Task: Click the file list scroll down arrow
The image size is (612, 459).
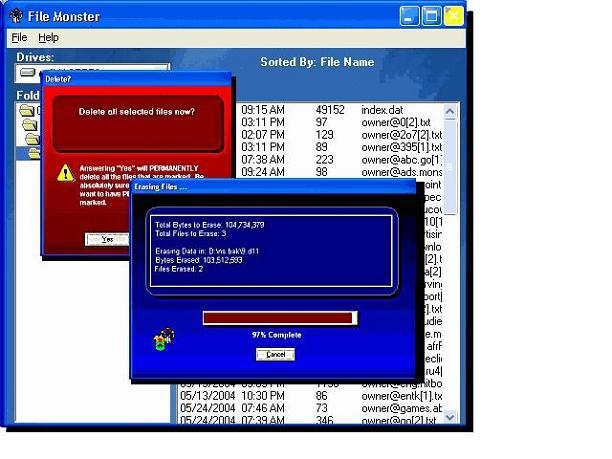Action: tap(450, 417)
